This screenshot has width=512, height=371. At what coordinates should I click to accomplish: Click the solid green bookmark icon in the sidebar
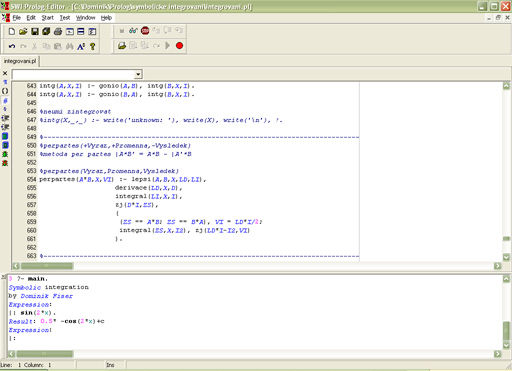click(x=5, y=136)
